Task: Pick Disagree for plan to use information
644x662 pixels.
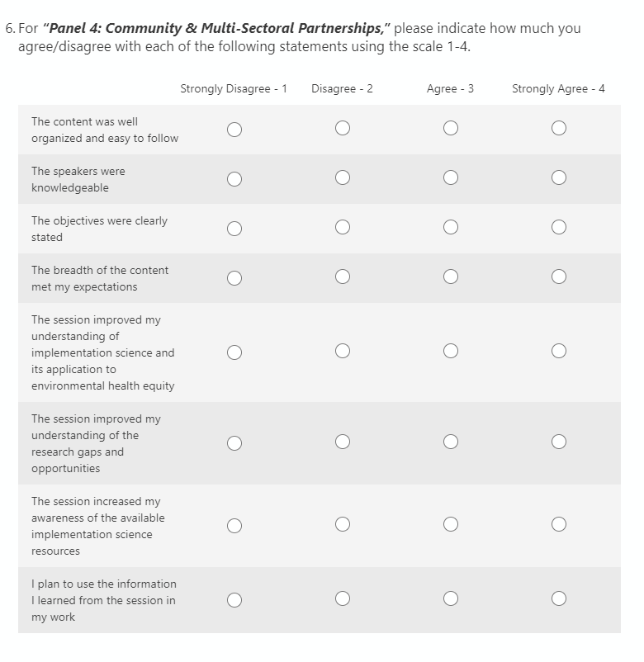Action: [343, 599]
